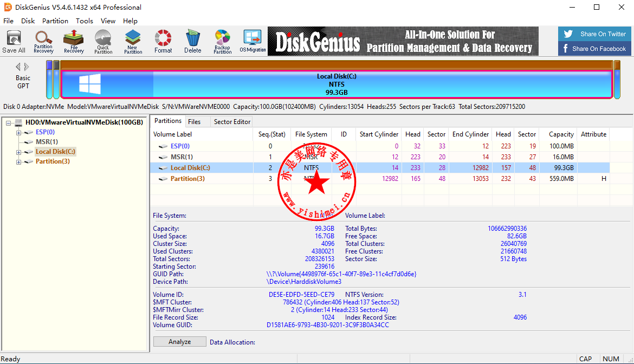Select the Partitions tab
Screen dimensions: 634x364
(x=168, y=121)
